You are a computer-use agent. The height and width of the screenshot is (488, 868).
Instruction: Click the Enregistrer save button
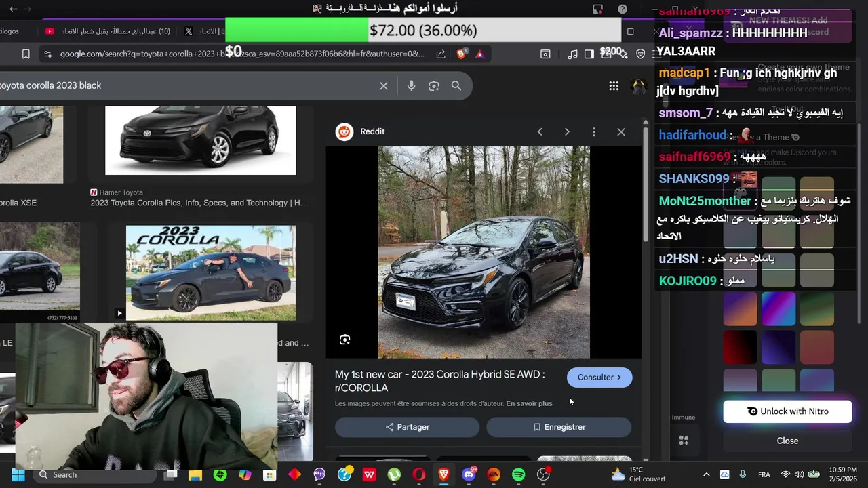click(x=559, y=427)
